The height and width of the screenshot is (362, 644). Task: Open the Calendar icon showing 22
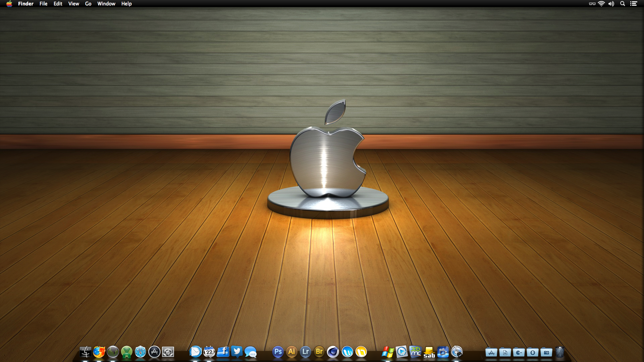(209, 352)
